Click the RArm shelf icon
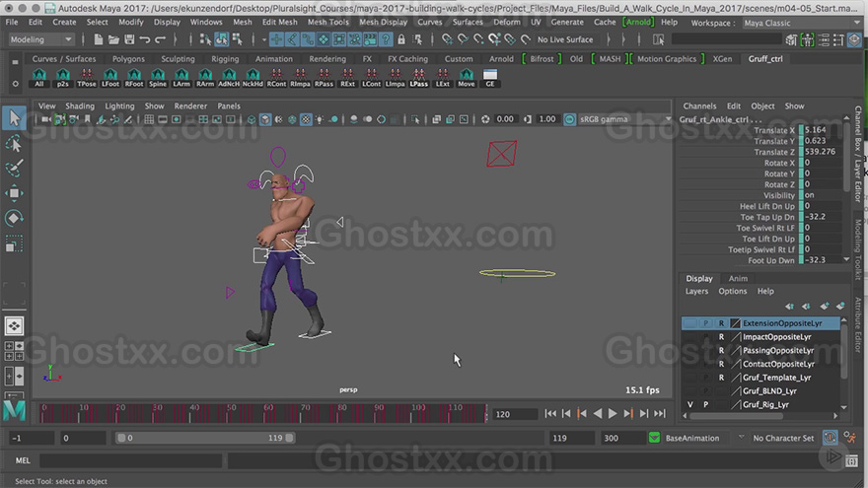The image size is (868, 488). (x=205, y=78)
